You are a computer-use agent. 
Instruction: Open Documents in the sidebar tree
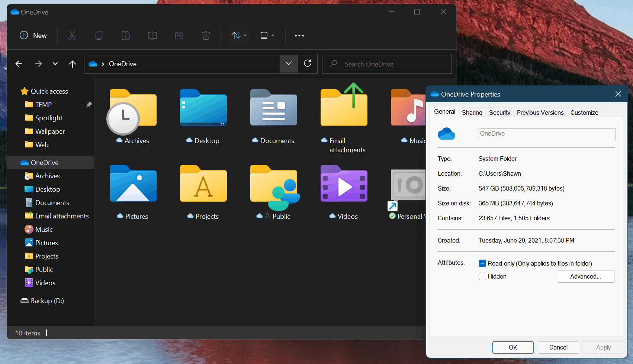pyautogui.click(x=52, y=202)
